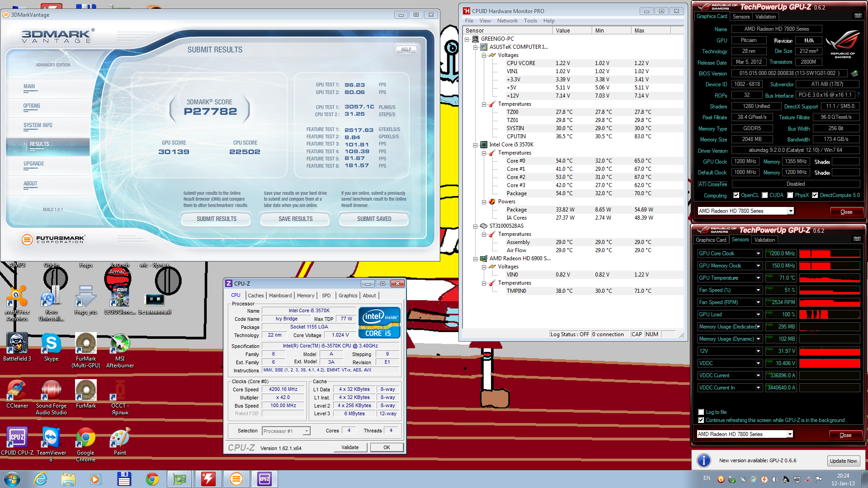The height and width of the screenshot is (488, 868).
Task: Open Windows Explorer folder in taskbar
Action: pyautogui.click(x=68, y=479)
